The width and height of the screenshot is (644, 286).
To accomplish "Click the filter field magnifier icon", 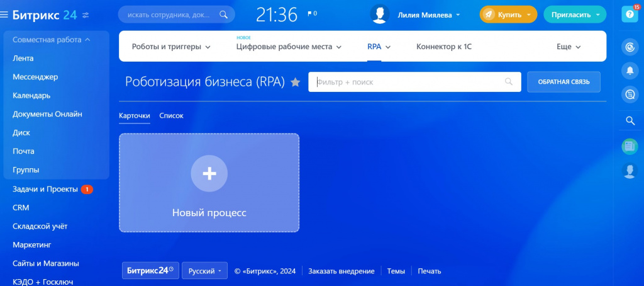I will point(509,81).
